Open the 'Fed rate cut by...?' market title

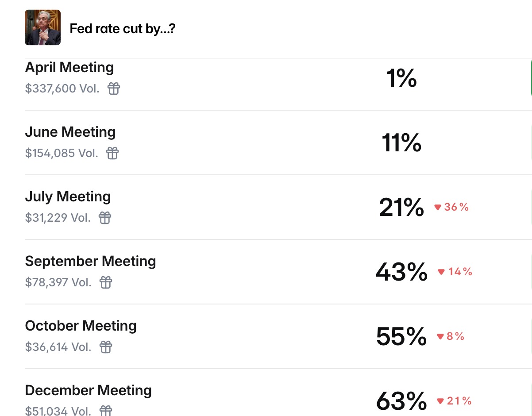(123, 29)
